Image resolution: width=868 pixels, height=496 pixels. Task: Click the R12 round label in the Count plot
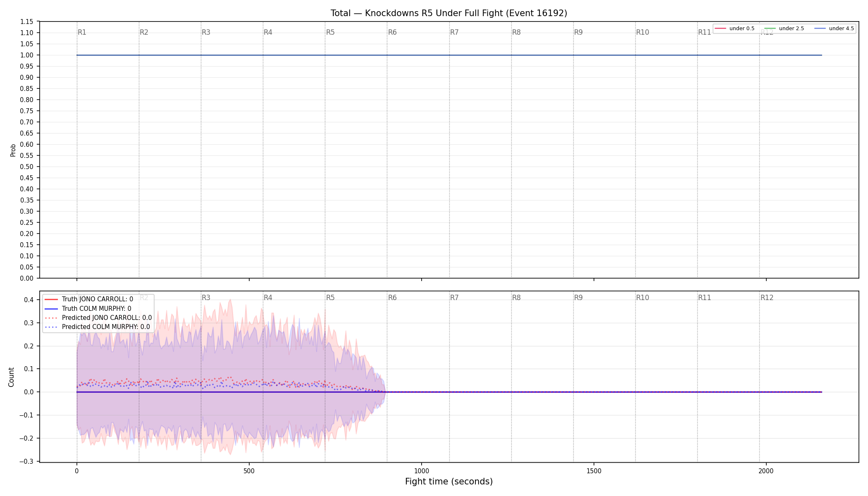point(767,298)
